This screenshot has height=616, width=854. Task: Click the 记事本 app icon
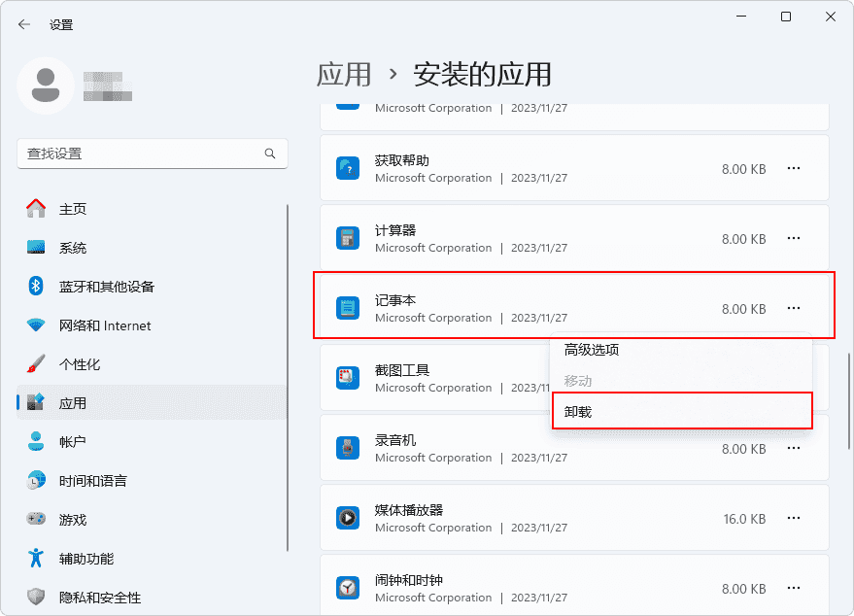tap(348, 309)
